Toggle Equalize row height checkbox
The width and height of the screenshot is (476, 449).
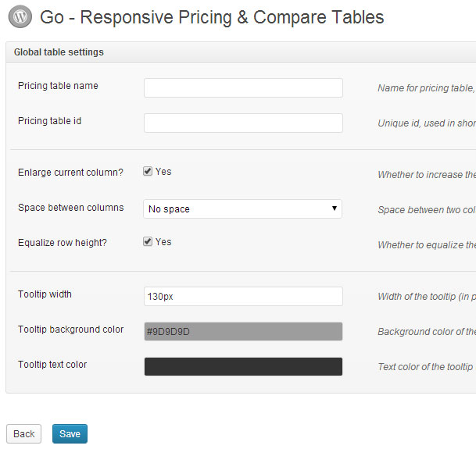pyautogui.click(x=148, y=241)
